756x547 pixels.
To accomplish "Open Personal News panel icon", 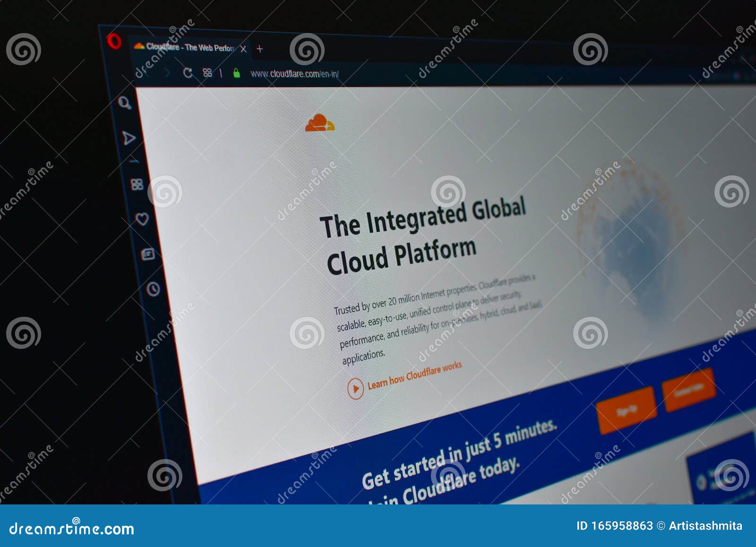I will coord(147,254).
